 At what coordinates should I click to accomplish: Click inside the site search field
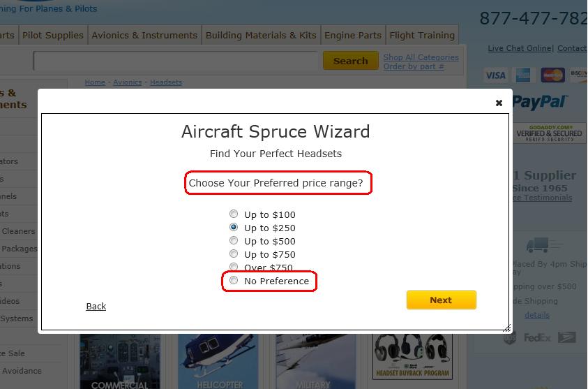pyautogui.click(x=176, y=61)
